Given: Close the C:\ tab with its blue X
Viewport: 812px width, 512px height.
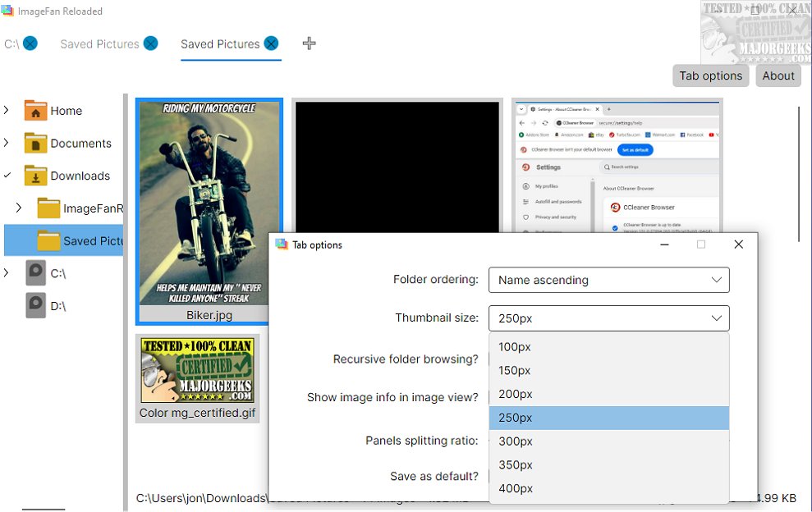Looking at the screenshot, I should click(30, 43).
